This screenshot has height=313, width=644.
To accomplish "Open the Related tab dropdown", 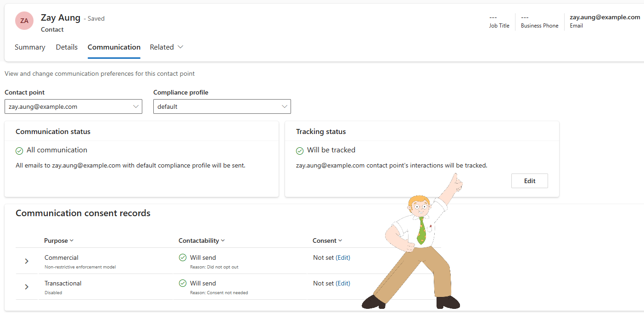I will coord(180,47).
